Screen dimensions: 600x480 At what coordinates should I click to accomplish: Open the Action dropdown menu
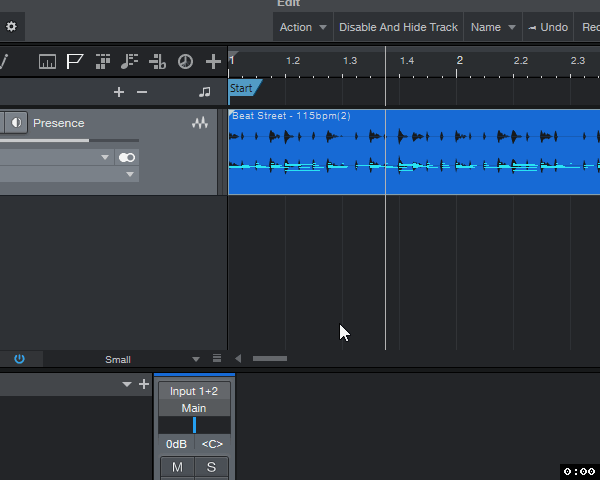303,27
